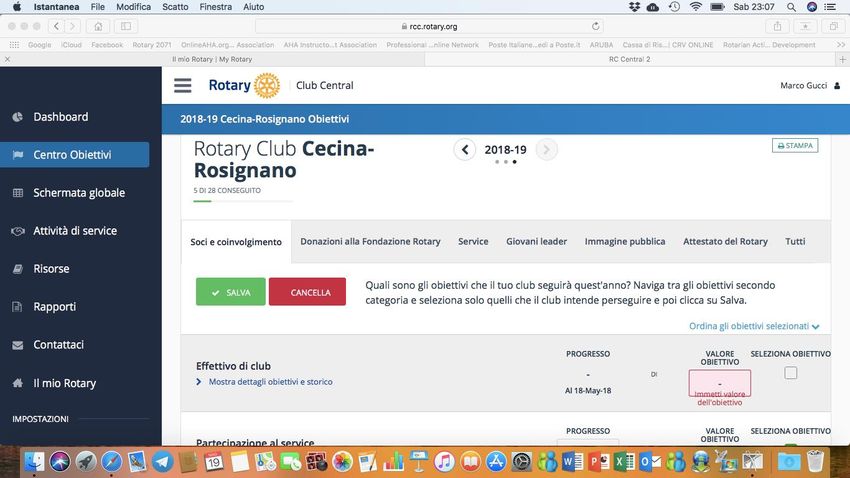
Task: Click the Valore Obiettivo input field
Action: coord(719,382)
